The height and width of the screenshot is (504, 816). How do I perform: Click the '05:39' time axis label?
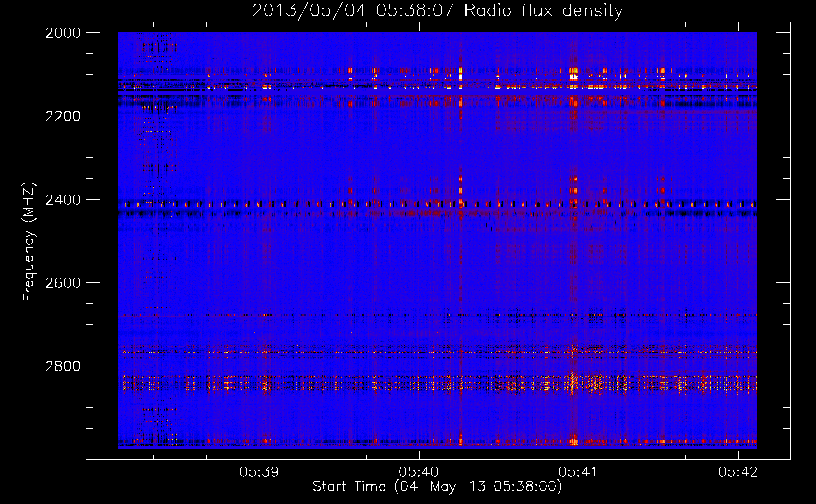(x=259, y=472)
